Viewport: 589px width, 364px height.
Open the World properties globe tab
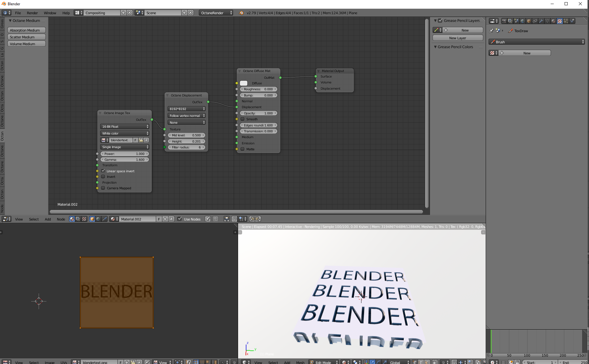pyautogui.click(x=523, y=21)
